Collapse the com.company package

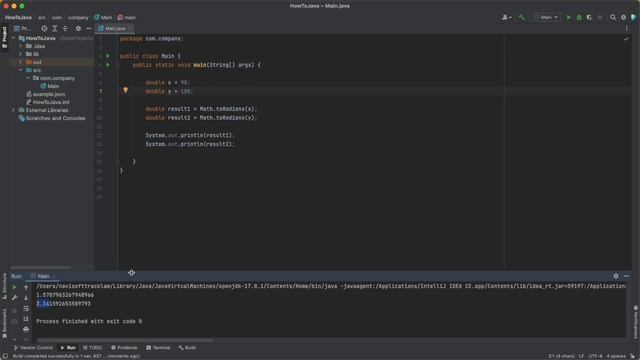pos(28,78)
